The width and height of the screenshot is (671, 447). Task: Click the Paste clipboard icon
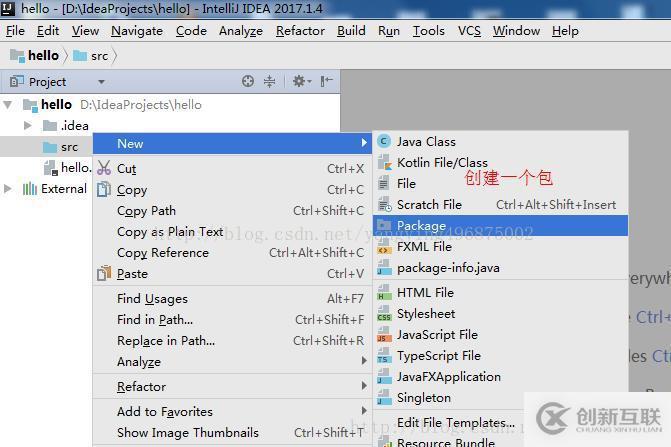tap(104, 273)
